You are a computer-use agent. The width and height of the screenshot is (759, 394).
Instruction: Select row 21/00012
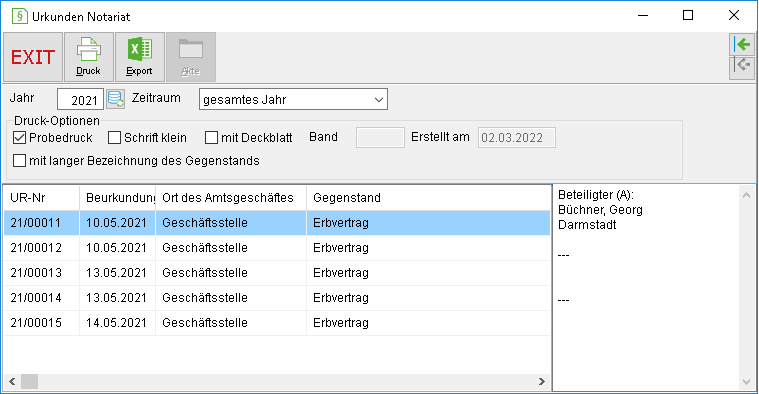[x=277, y=248]
